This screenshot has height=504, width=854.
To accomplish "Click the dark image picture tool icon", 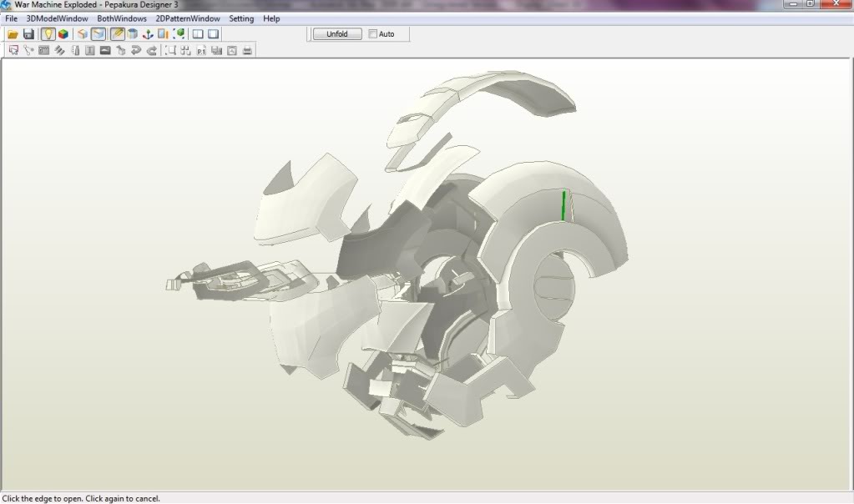I will 106,51.
